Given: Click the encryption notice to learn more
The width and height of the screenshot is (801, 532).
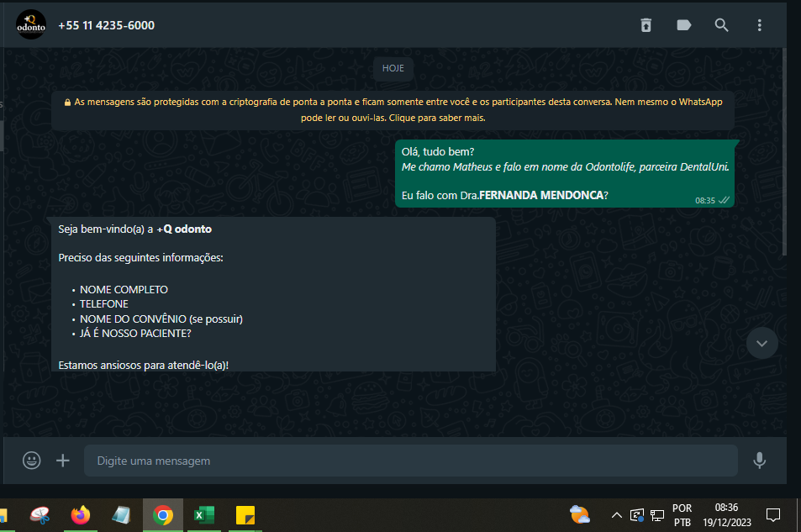Looking at the screenshot, I should (393, 110).
